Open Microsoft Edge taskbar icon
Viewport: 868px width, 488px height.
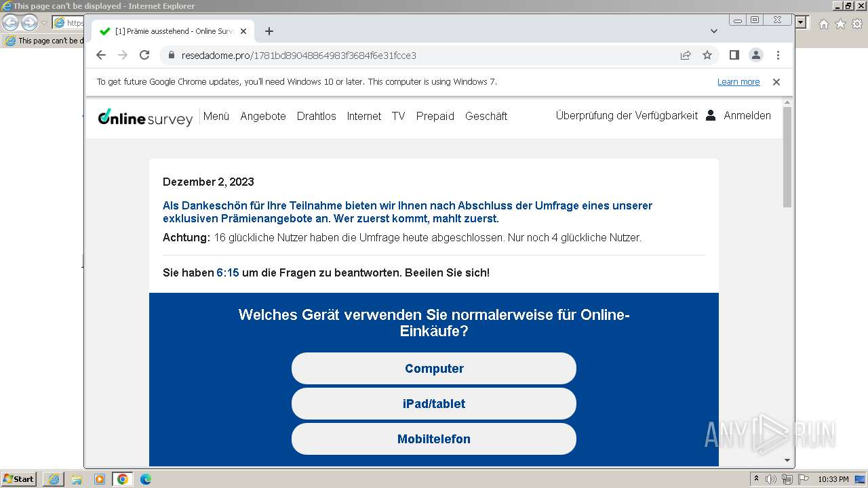pos(146,479)
